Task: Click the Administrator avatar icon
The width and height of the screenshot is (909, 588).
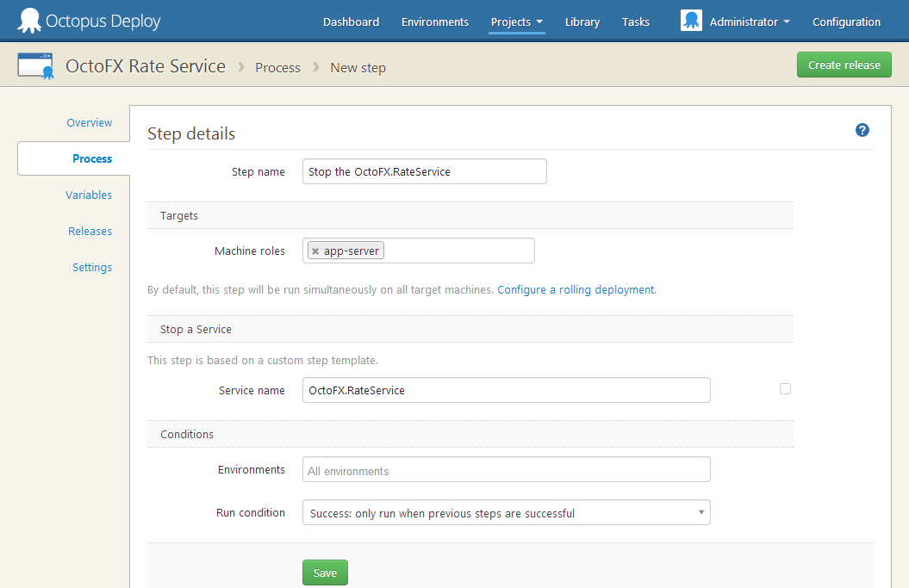Action: 690,19
